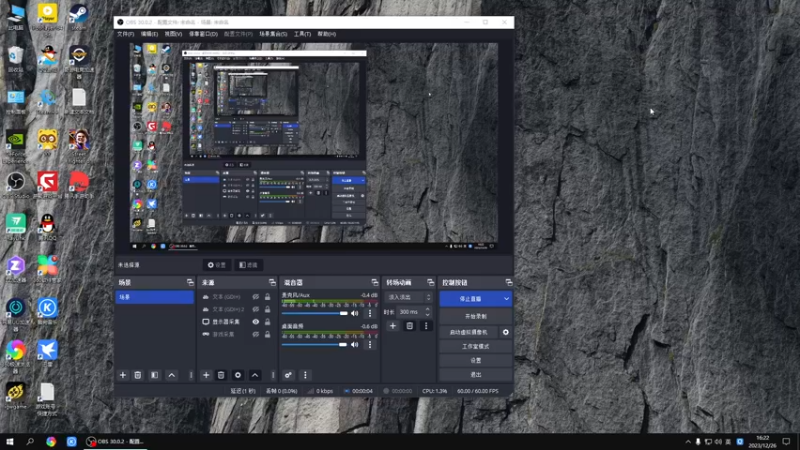
Task: Show the 文本(GDI+) source via eye icon
Action: [x=256, y=296]
